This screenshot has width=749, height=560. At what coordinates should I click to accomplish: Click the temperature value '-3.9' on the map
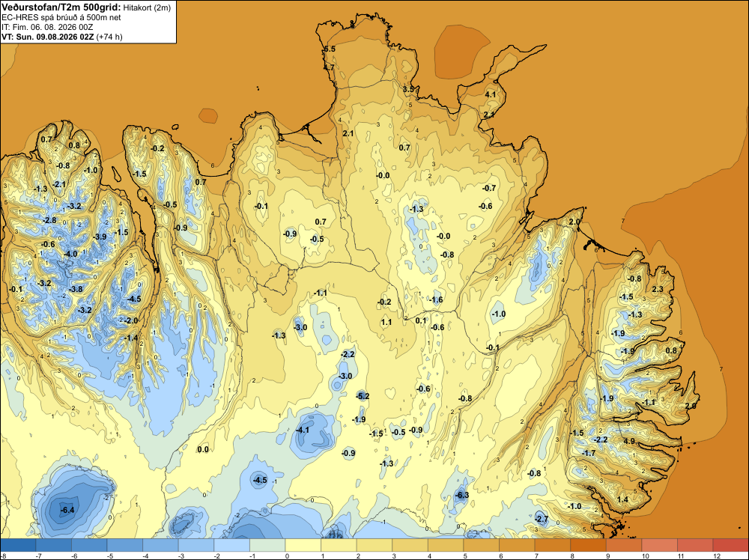[x=100, y=237]
